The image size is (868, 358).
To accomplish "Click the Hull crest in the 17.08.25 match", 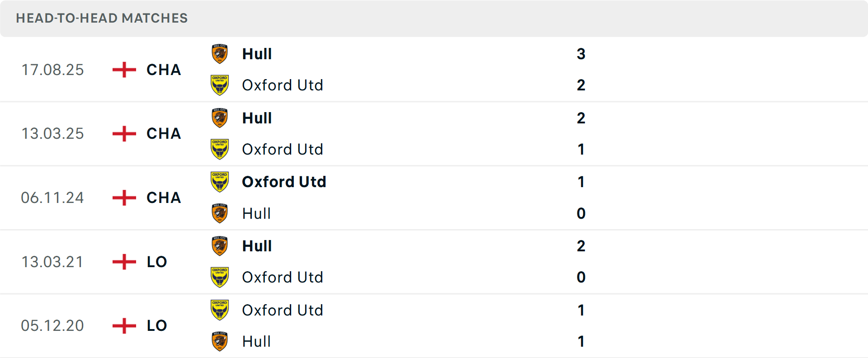I will pyautogui.click(x=220, y=53).
